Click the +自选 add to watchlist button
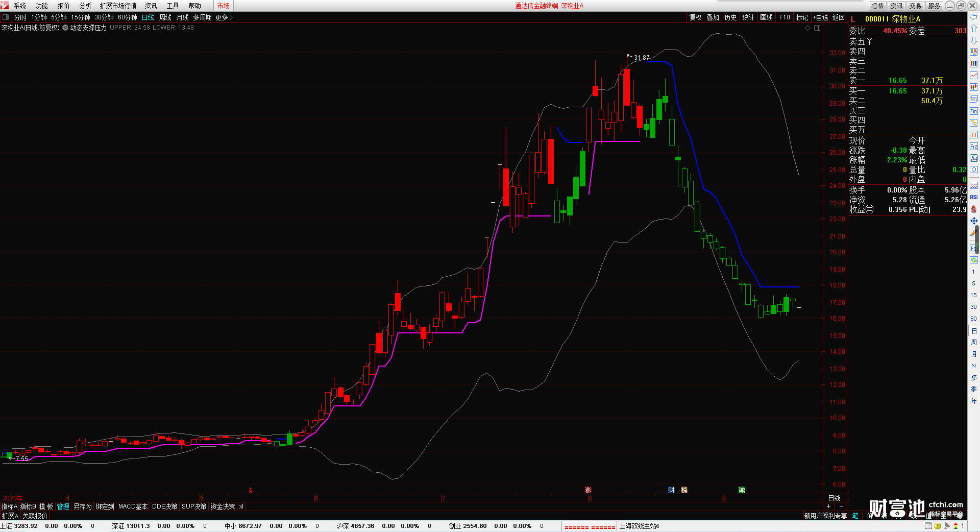This screenshot has width=980, height=532. click(x=821, y=17)
